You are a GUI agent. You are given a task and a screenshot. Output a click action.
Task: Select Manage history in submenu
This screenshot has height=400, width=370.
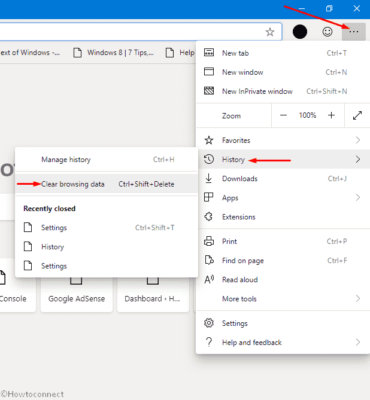pyautogui.click(x=106, y=159)
